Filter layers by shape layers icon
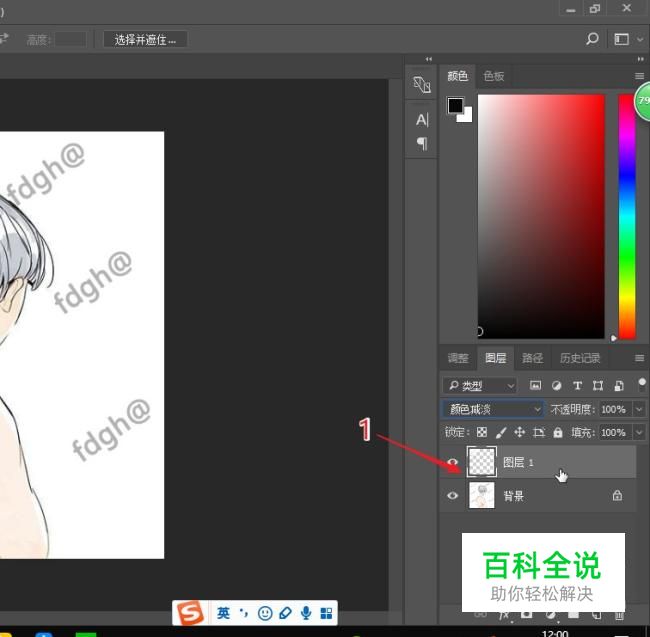Screen dimensions: 650x637 point(598,385)
